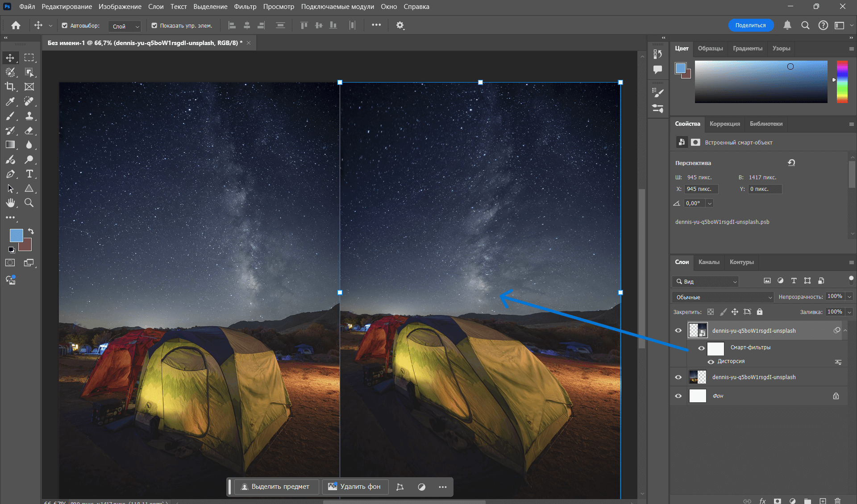Open the Справка menu
857x504 pixels.
pos(416,7)
